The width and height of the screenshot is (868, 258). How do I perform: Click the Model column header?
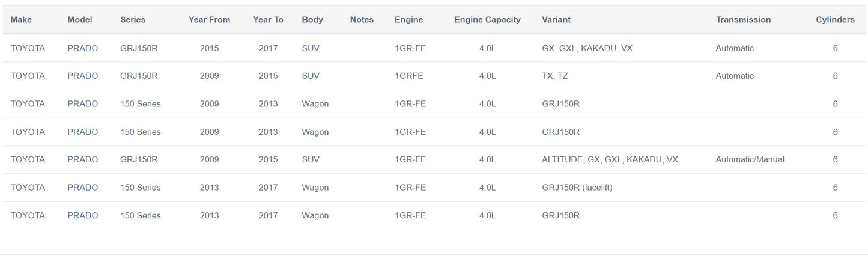[79, 20]
